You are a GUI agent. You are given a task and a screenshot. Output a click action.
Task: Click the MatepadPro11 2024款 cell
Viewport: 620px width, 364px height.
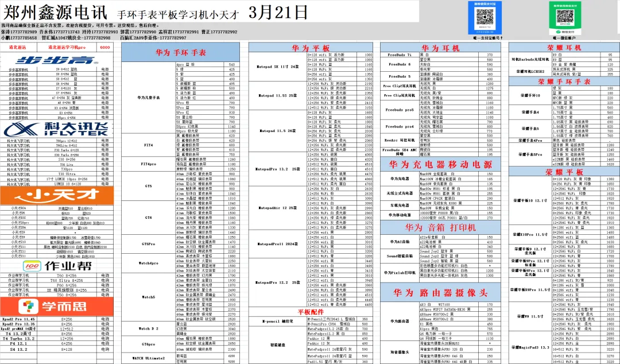[278, 244]
